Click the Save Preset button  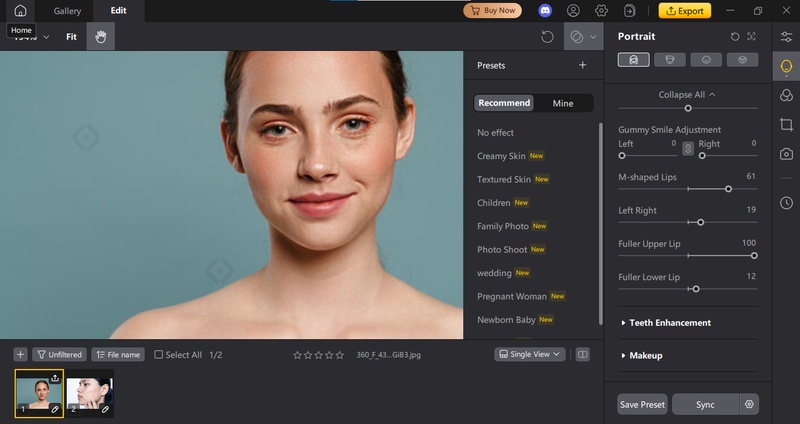[642, 404]
